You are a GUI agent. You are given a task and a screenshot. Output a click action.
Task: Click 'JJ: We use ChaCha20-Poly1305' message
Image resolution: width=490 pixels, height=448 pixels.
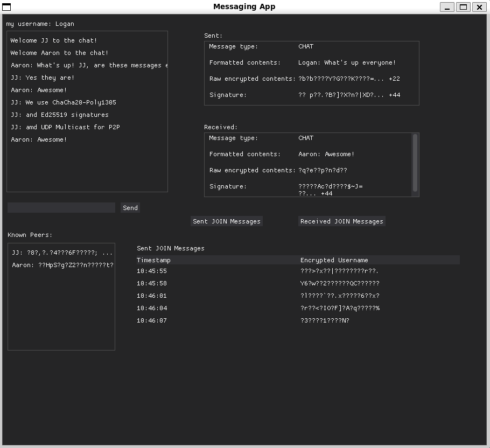pyautogui.click(x=64, y=102)
